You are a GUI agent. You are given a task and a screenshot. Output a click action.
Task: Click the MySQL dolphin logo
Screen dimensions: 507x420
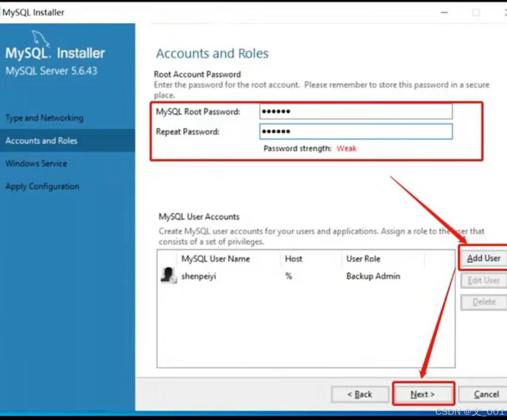click(x=40, y=38)
